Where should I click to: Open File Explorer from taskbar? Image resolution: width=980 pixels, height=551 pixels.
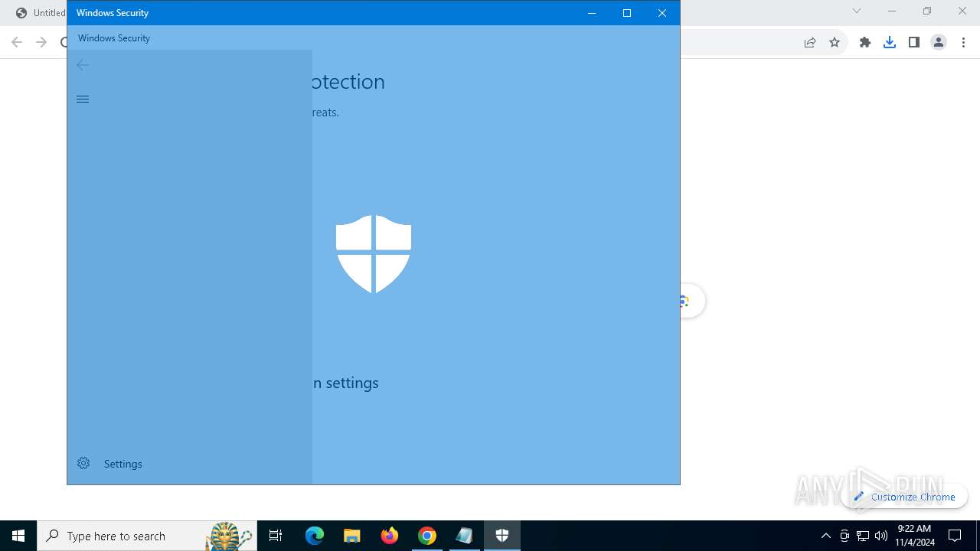pos(352,536)
